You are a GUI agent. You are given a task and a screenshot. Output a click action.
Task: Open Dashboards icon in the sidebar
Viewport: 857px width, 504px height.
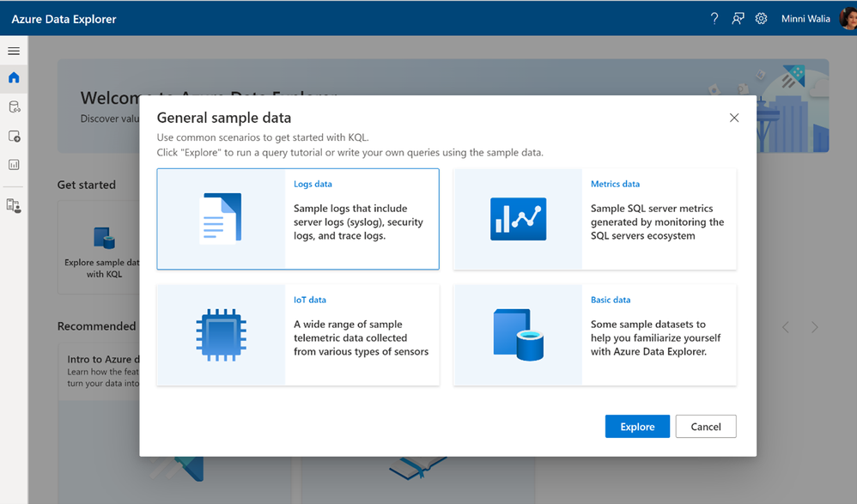(15, 165)
